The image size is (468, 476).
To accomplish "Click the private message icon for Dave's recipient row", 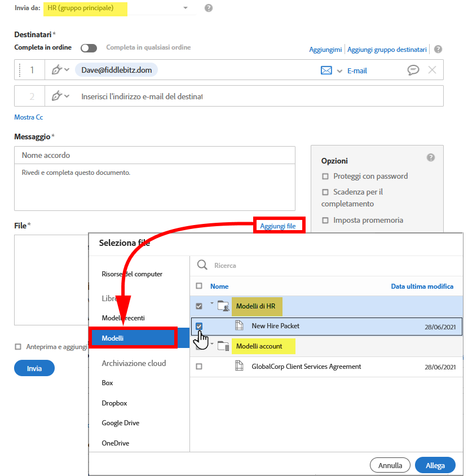I will click(x=413, y=70).
